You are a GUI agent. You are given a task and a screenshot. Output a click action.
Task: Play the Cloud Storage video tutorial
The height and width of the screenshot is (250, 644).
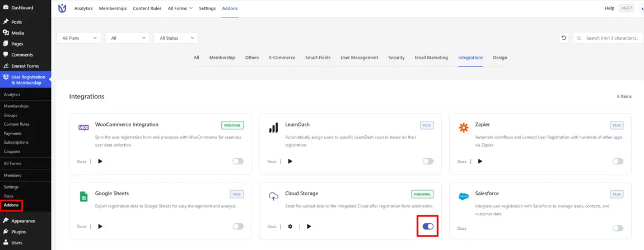coord(309,226)
